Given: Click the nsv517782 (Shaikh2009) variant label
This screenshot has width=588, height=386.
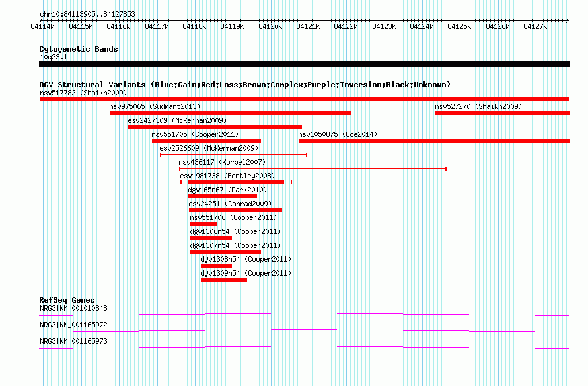Looking at the screenshot, I should 83,93.
